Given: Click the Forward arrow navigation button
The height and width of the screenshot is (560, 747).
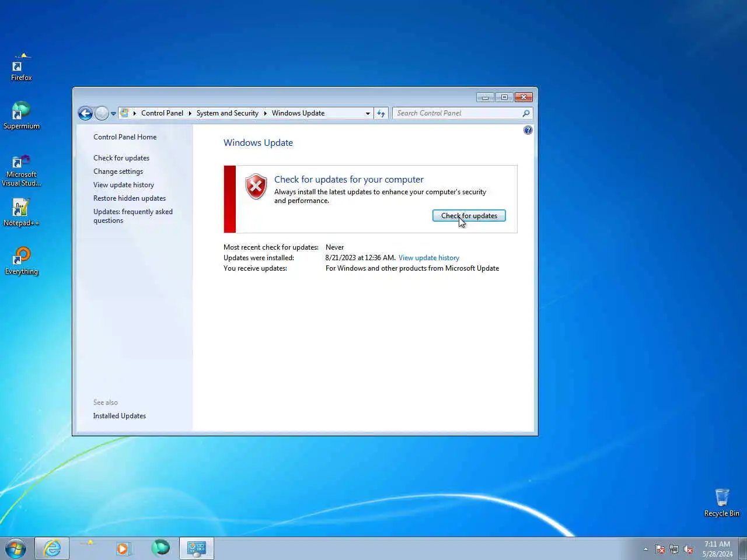Looking at the screenshot, I should (x=102, y=113).
